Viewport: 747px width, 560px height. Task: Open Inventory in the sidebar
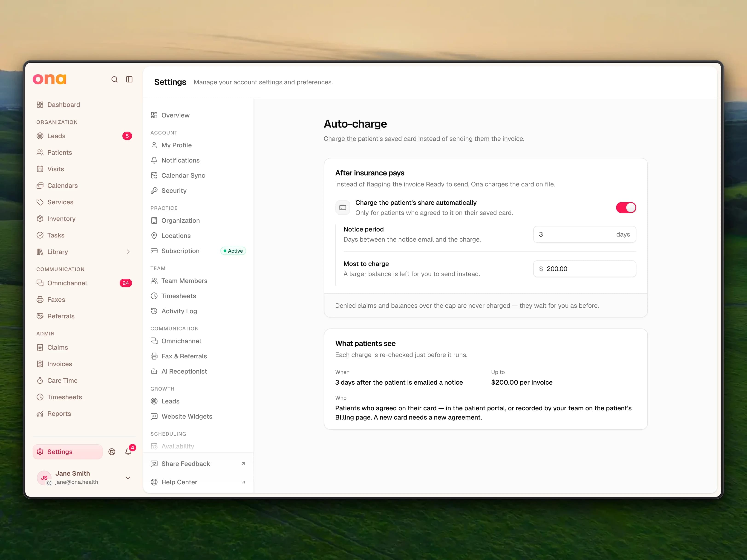tap(84, 219)
